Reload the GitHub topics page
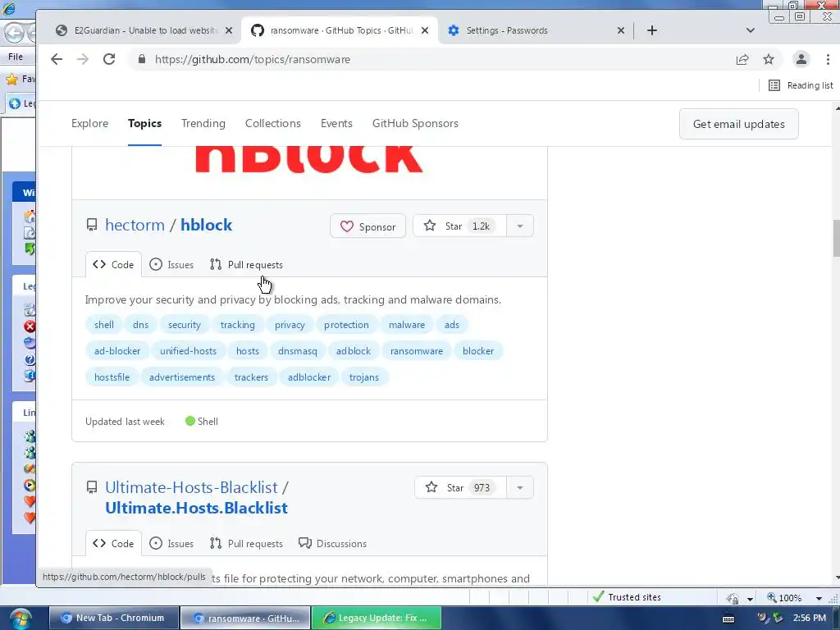The image size is (840, 630). click(109, 59)
